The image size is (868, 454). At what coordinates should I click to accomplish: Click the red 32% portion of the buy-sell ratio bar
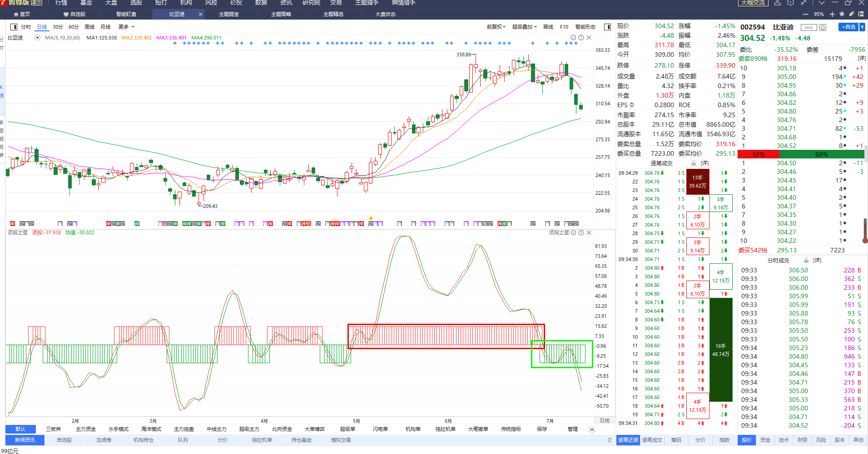[759, 154]
